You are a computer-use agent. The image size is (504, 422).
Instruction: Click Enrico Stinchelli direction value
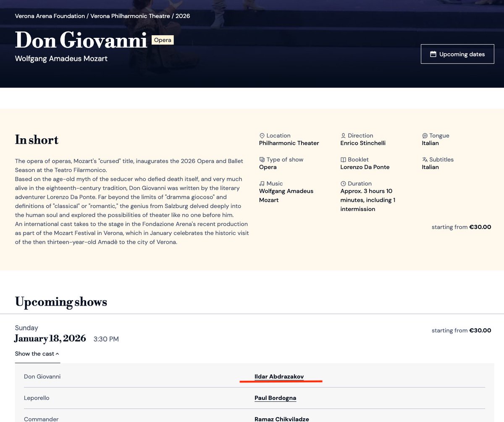(363, 143)
